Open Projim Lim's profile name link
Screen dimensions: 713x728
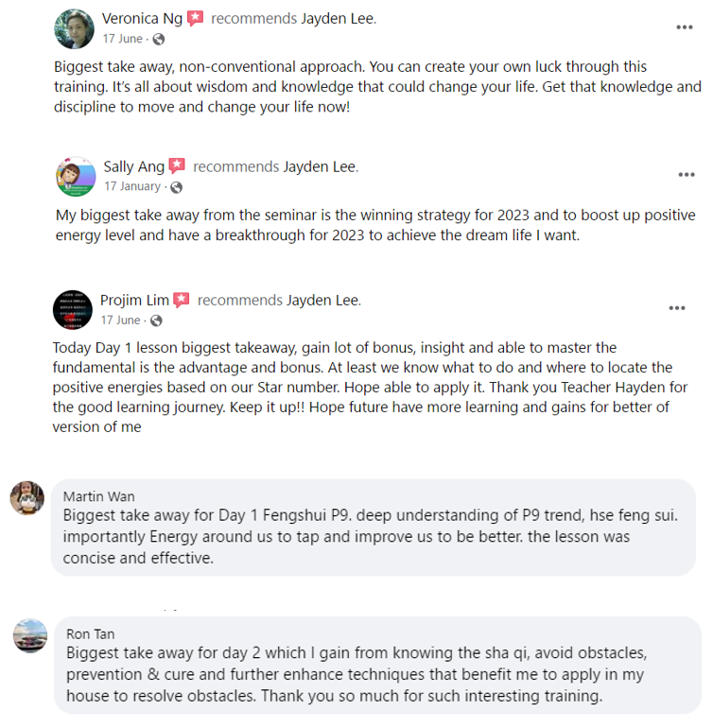(134, 301)
